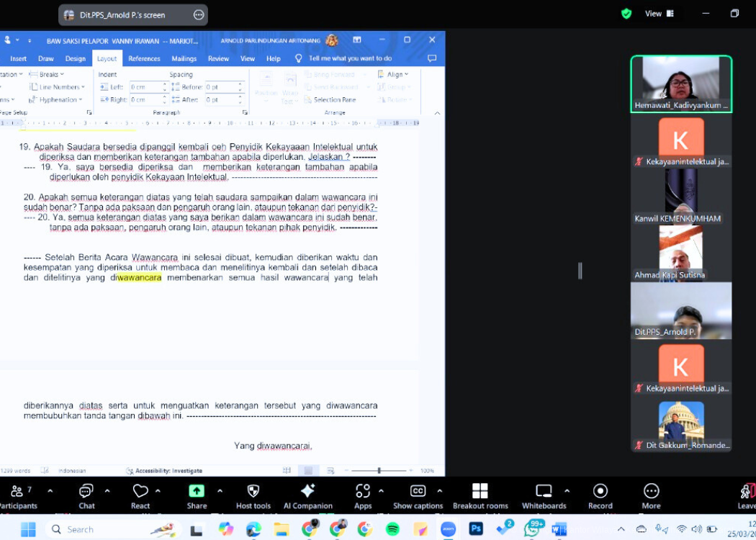Viewport: 756px width, 540px height.
Task: Expand the Chat options arrow
Action: 107,491
